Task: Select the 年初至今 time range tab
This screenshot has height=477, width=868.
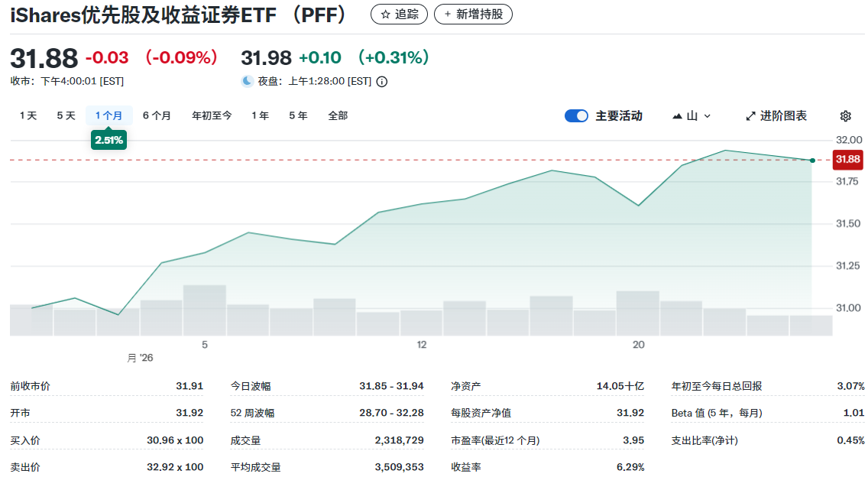Action: (211, 115)
